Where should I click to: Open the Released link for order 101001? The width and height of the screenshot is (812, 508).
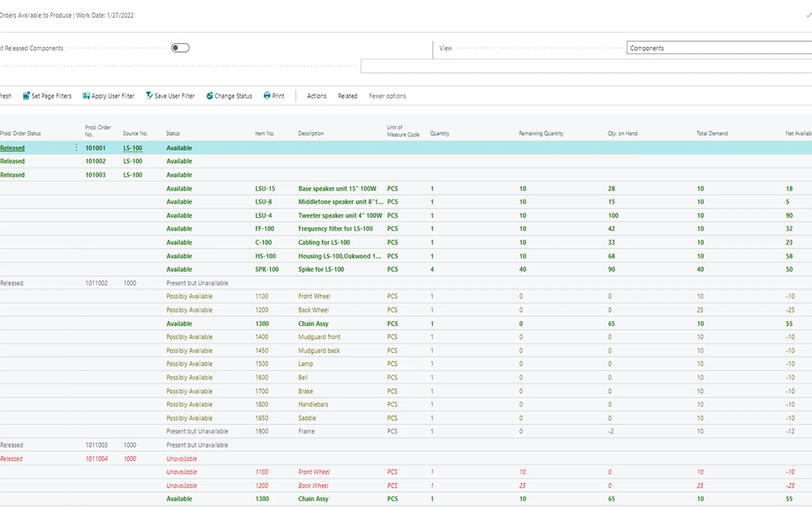point(12,148)
